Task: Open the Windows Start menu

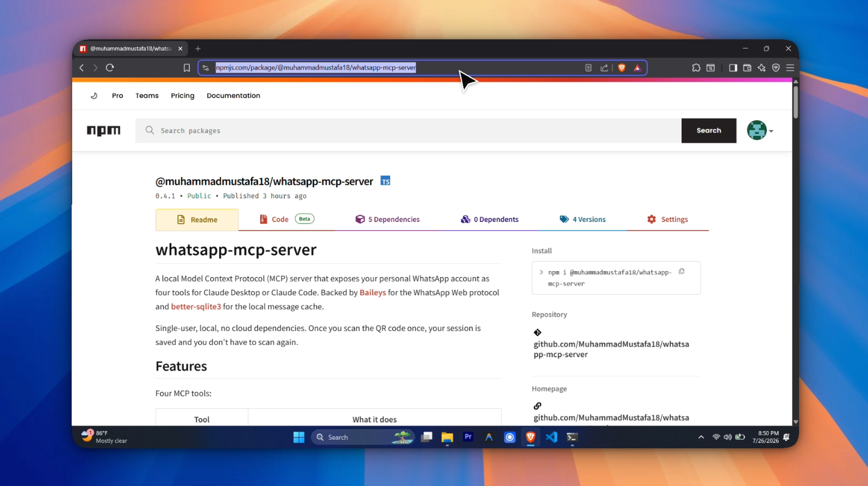Action: click(x=299, y=438)
